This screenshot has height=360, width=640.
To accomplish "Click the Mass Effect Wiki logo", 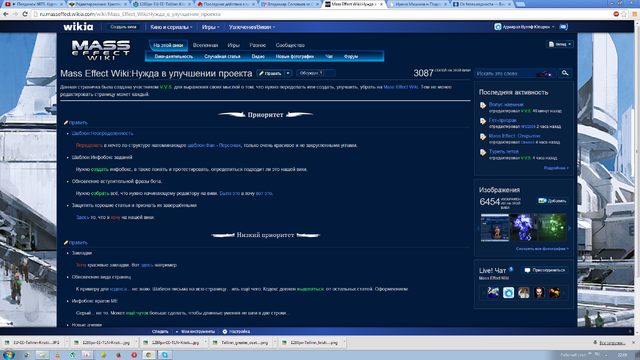I will 100,50.
